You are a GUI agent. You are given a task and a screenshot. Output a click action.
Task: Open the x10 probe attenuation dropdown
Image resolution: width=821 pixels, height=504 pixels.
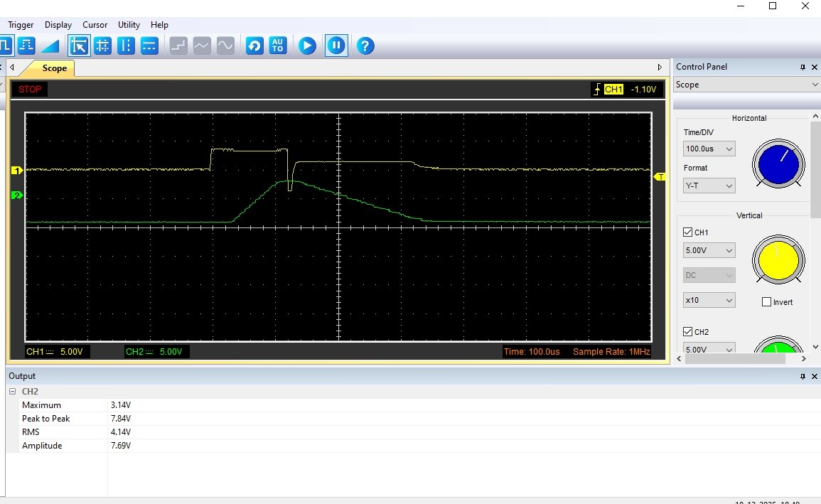(x=709, y=301)
